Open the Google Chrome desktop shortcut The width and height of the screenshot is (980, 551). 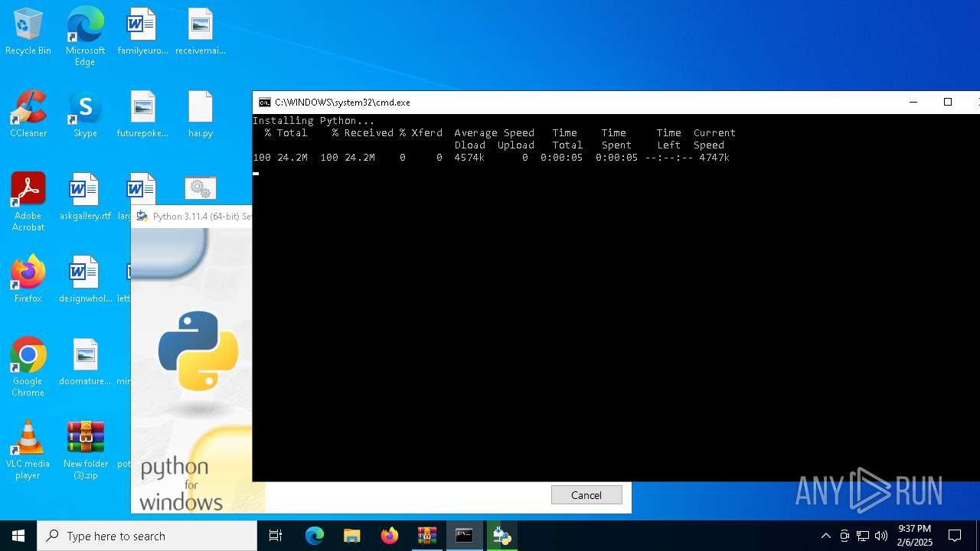(x=28, y=367)
